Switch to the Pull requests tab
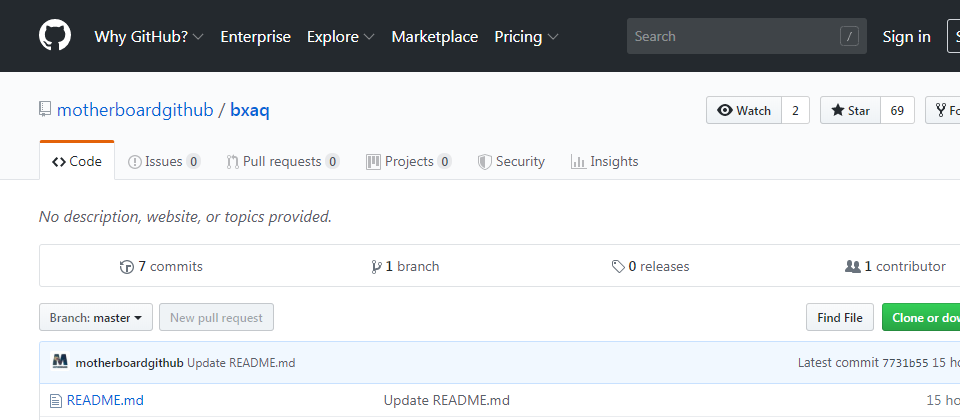The image size is (960, 420). (282, 162)
